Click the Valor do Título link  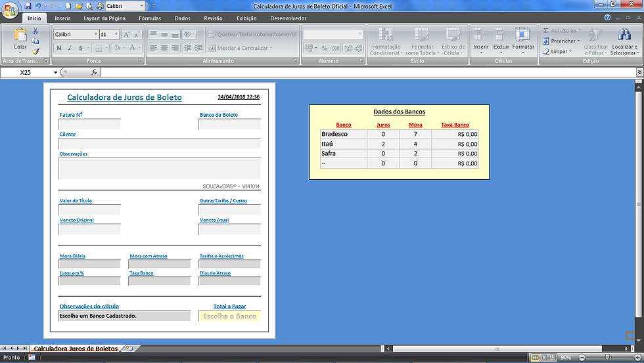click(76, 201)
